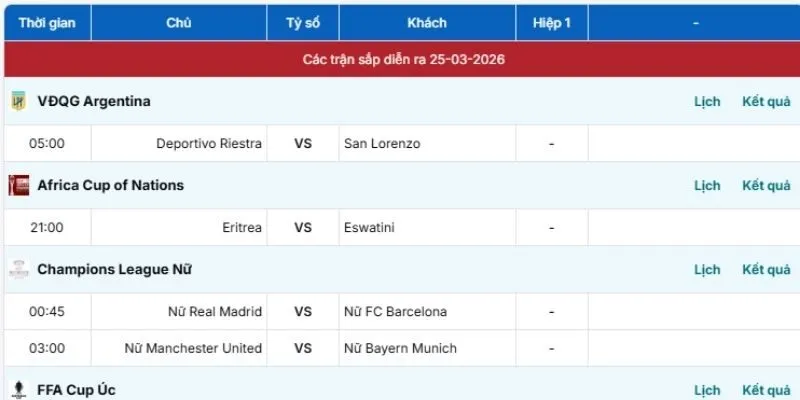Click the Thời gian column header

click(x=47, y=22)
